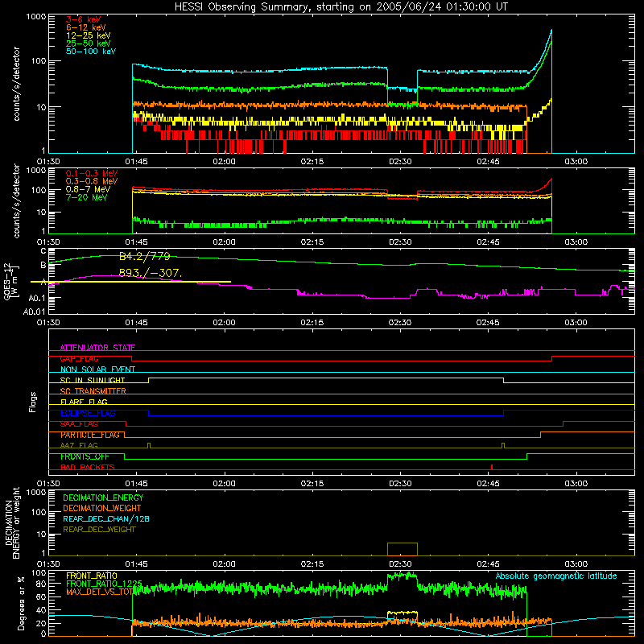The height and width of the screenshot is (644, 644).
Task: Click the FRONT_RATIO_1225 legend label
Action: (105, 584)
